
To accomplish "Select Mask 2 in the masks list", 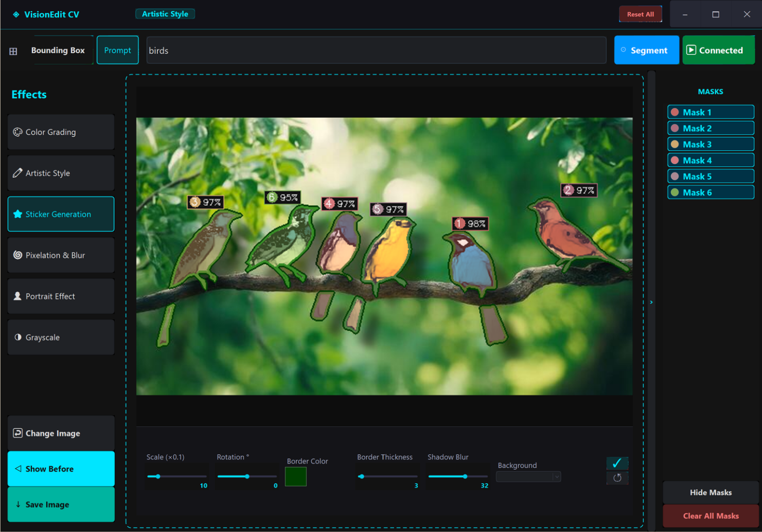I will click(711, 128).
